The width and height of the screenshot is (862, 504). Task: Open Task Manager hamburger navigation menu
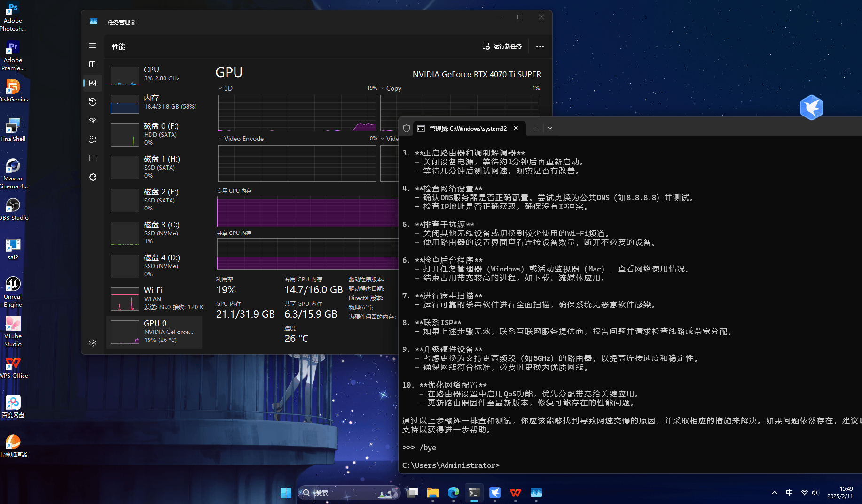tap(93, 46)
